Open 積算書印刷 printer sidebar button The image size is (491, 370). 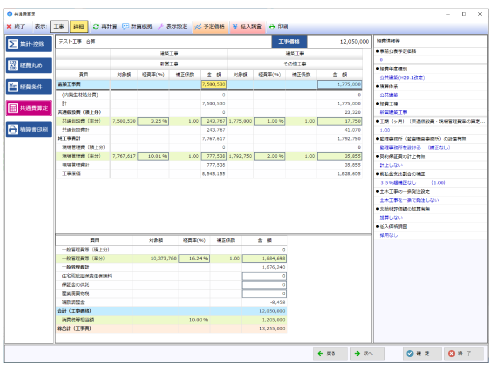pos(29,129)
